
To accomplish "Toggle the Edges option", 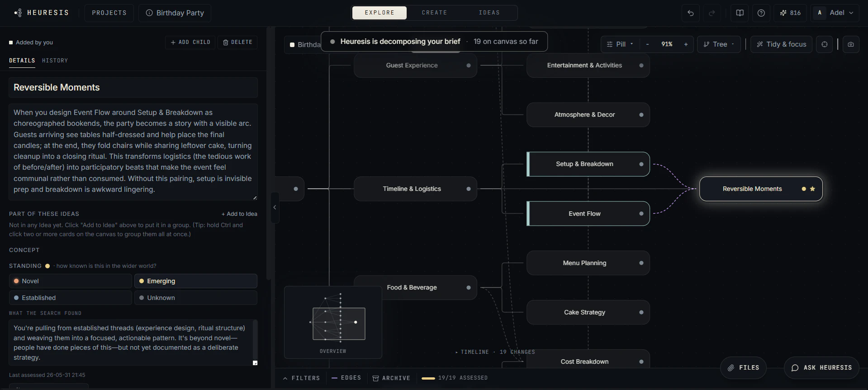I will coord(346,378).
